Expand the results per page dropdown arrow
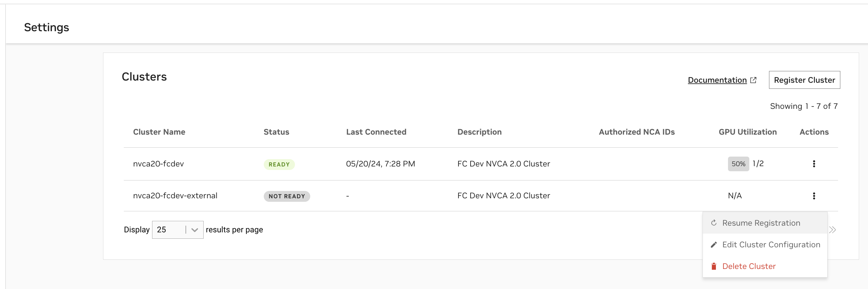 [x=194, y=230]
